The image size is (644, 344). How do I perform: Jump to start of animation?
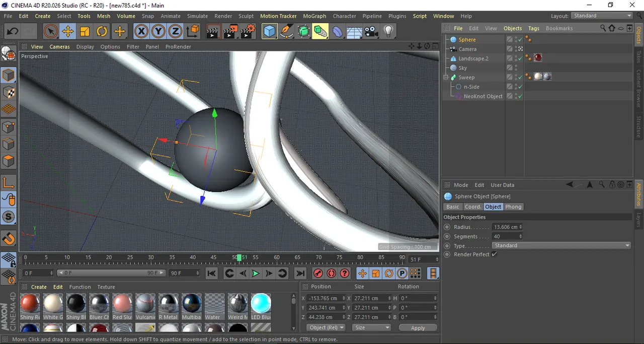pos(212,273)
